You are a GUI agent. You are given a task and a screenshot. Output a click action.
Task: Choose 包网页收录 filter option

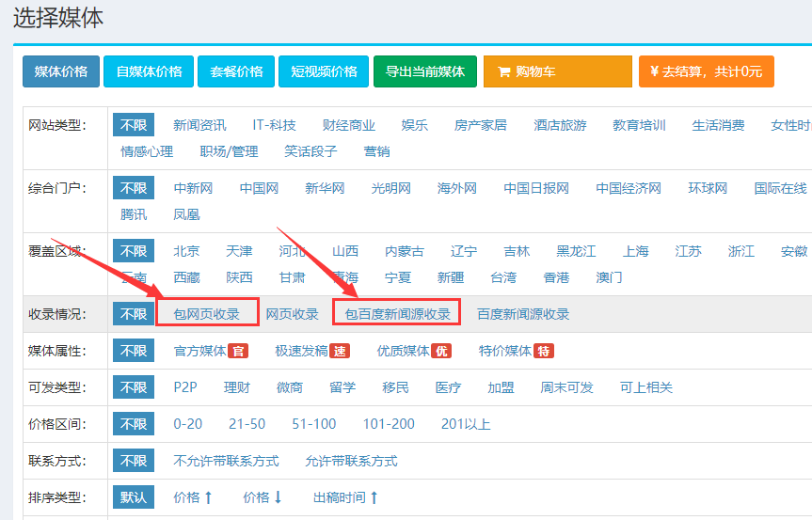207,314
